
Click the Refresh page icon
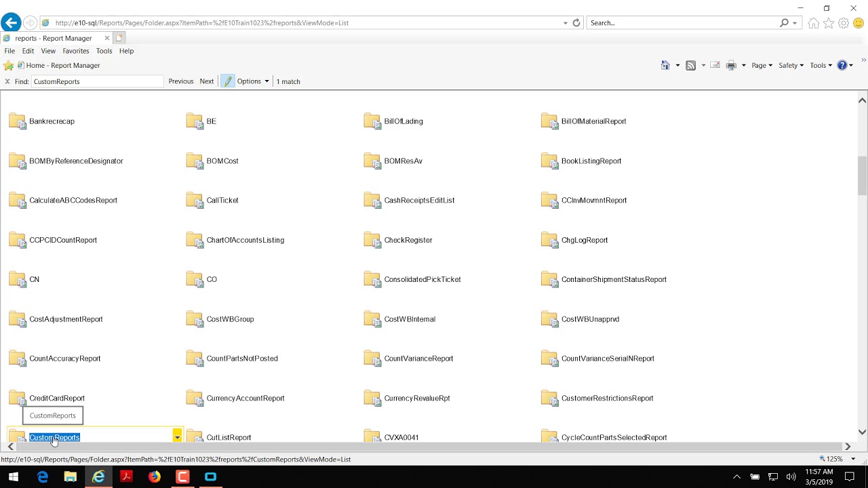tap(576, 23)
